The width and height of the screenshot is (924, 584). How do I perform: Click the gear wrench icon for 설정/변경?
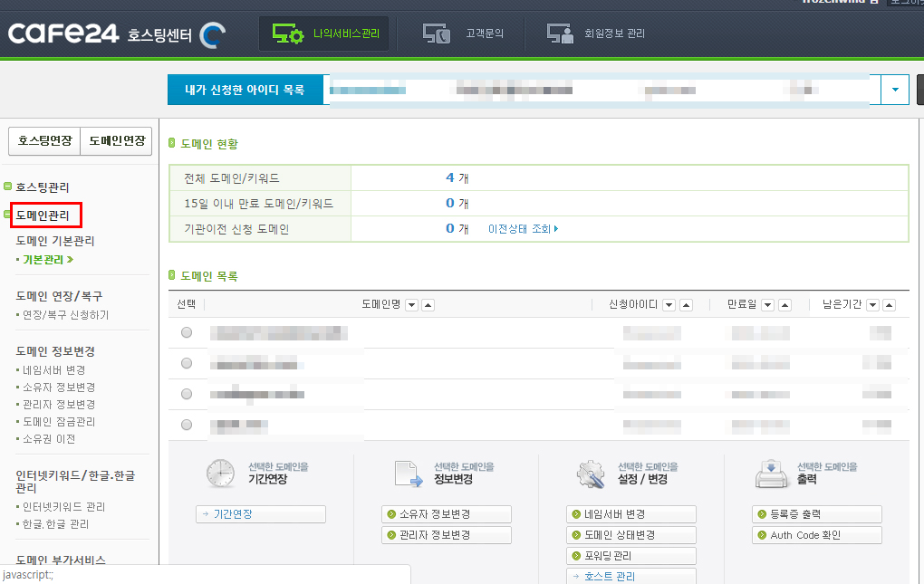point(591,474)
